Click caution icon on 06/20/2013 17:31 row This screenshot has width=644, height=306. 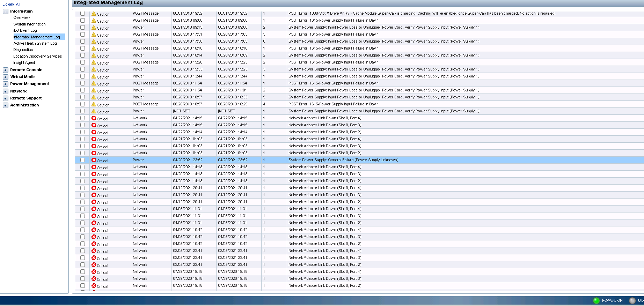tap(94, 35)
